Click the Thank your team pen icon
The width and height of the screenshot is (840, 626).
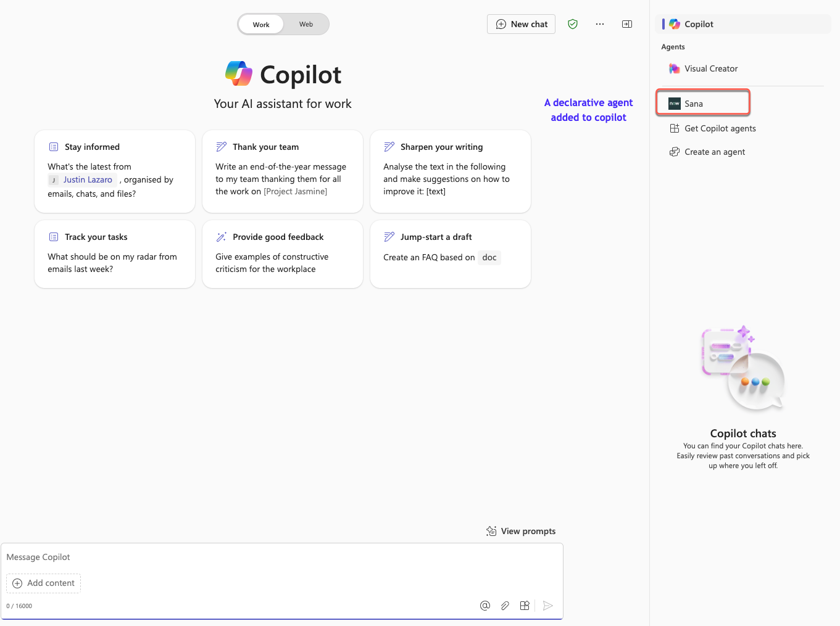222,147
